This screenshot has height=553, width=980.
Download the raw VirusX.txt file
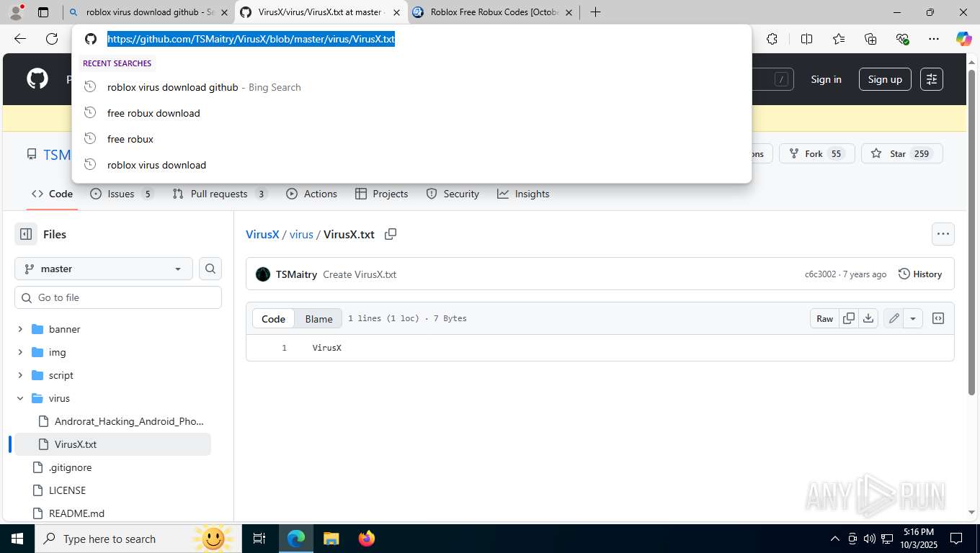point(868,318)
